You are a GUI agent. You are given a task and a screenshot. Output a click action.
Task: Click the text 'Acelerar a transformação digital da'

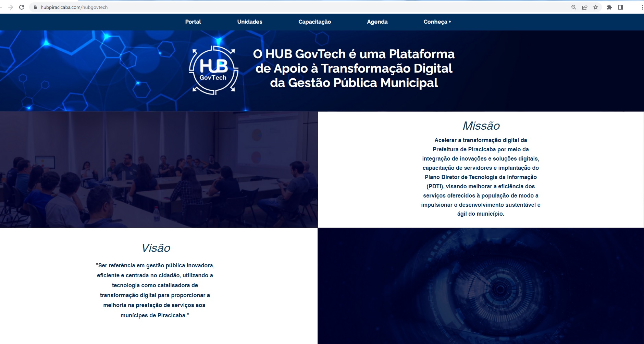pos(481,140)
